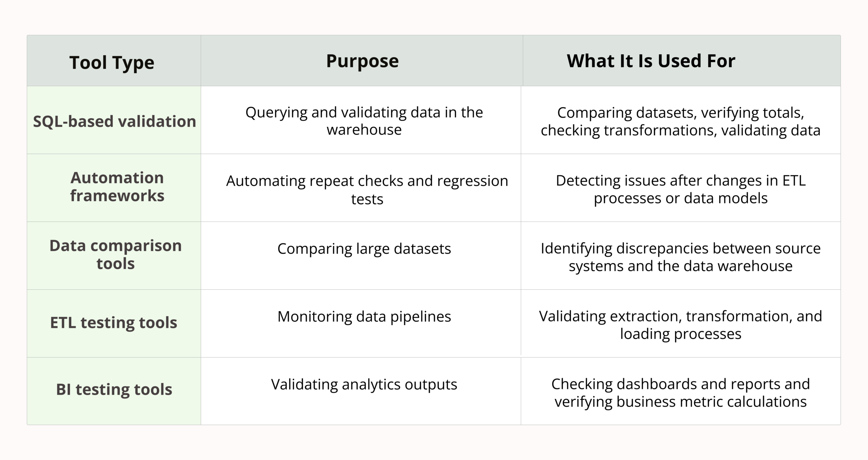Click the word "warehouse" in the Purpose column

[364, 130]
